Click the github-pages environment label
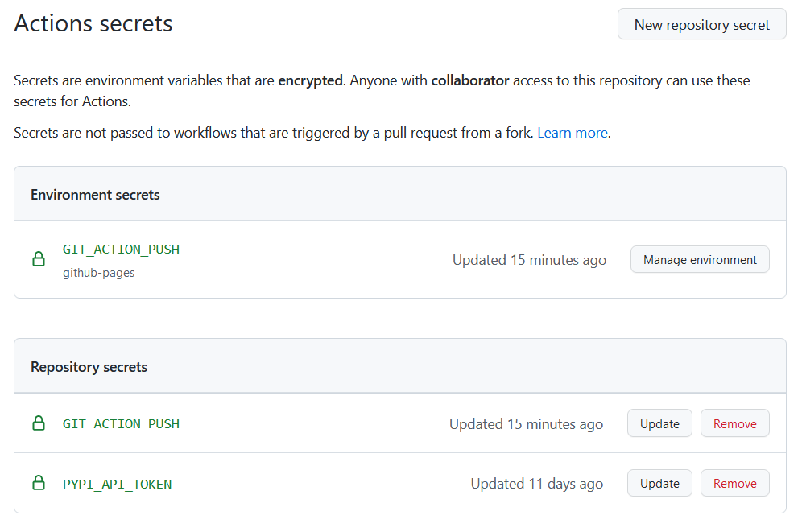Image resolution: width=802 pixels, height=532 pixels. [98, 273]
